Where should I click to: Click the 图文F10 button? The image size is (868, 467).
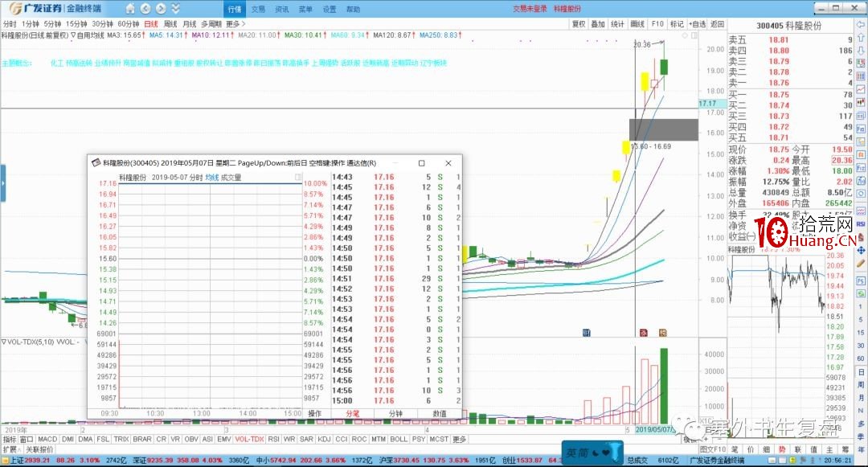pos(712,449)
